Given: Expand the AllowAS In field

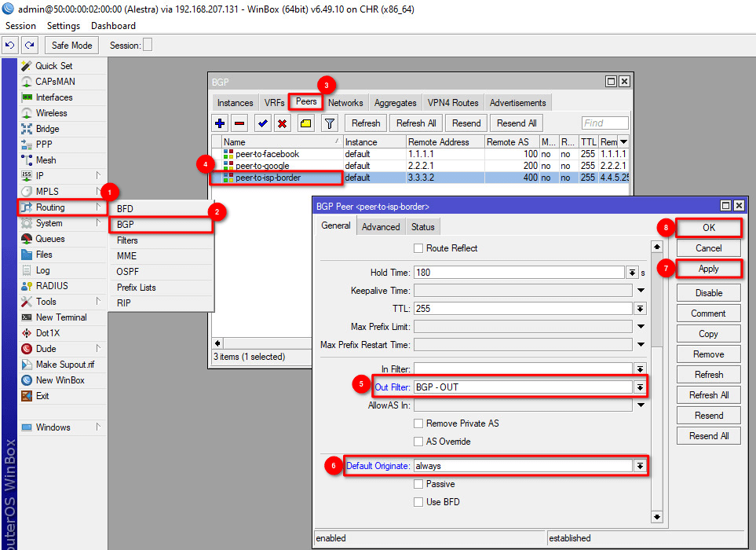Looking at the screenshot, I should (641, 405).
